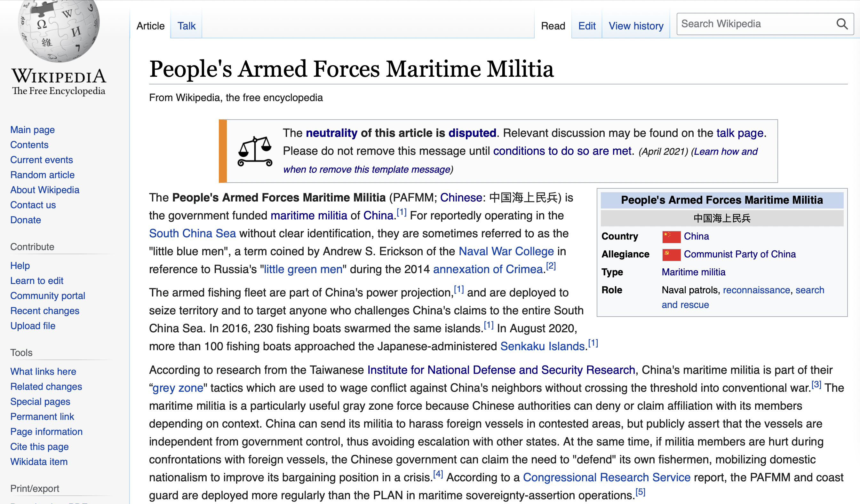
Task: Click the article title heading
Action: click(x=352, y=69)
